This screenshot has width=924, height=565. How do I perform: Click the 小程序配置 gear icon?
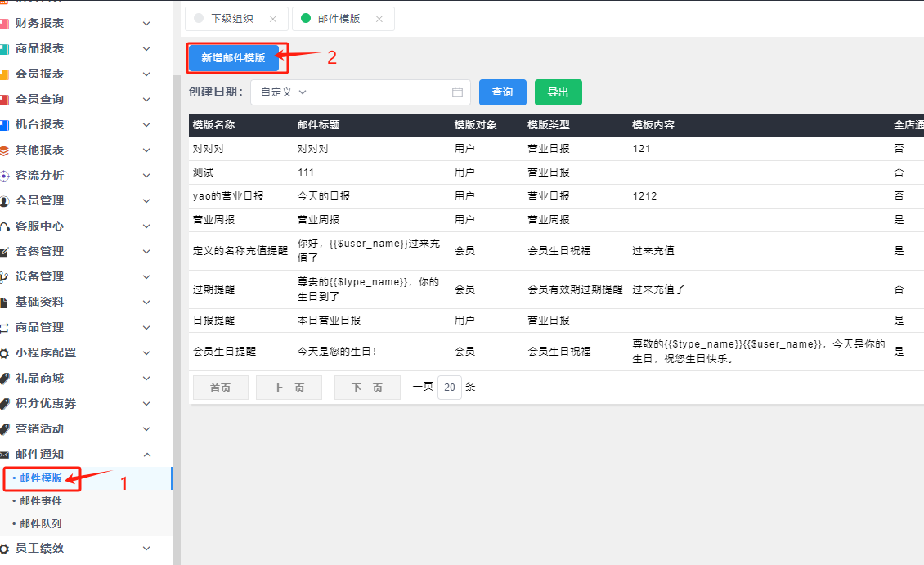click(4, 353)
